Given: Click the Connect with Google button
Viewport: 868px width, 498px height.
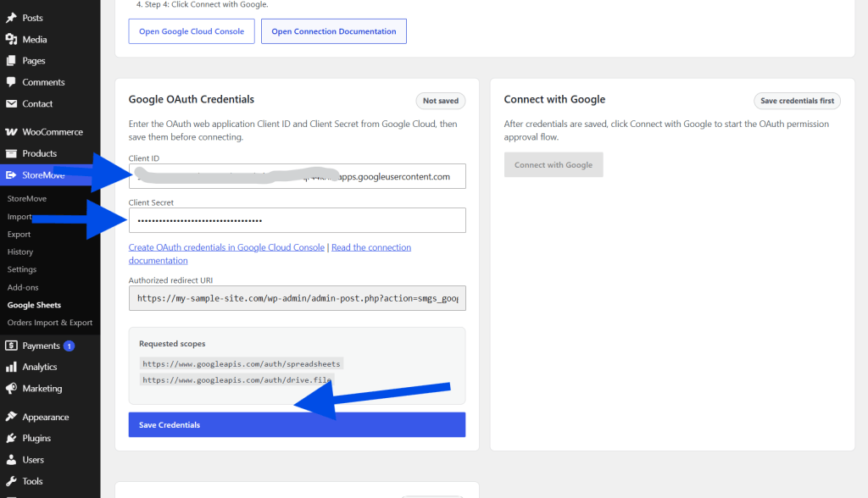Looking at the screenshot, I should pos(554,165).
